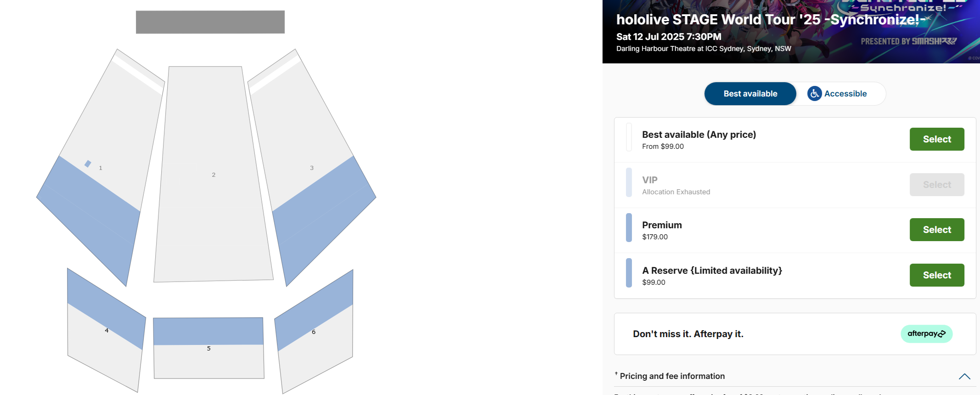Click the afterpay logo badge
The width and height of the screenshot is (980, 395).
click(x=926, y=334)
